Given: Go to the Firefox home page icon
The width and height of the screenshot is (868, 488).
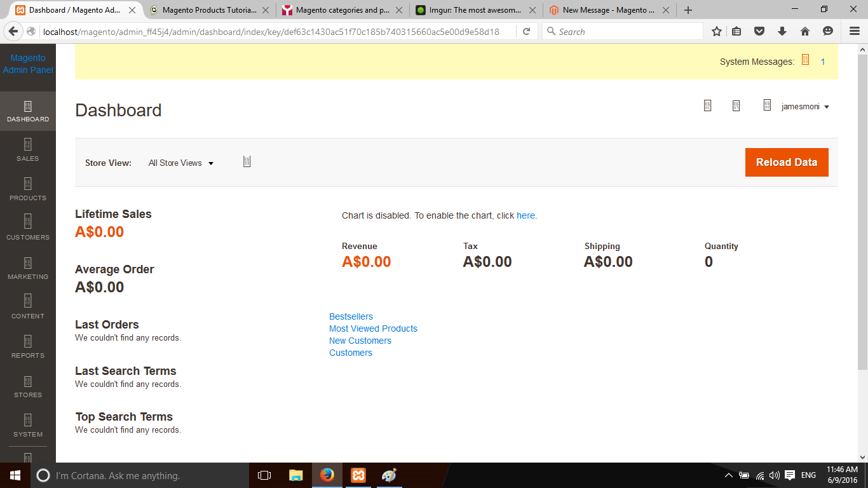Looking at the screenshot, I should tap(805, 31).
